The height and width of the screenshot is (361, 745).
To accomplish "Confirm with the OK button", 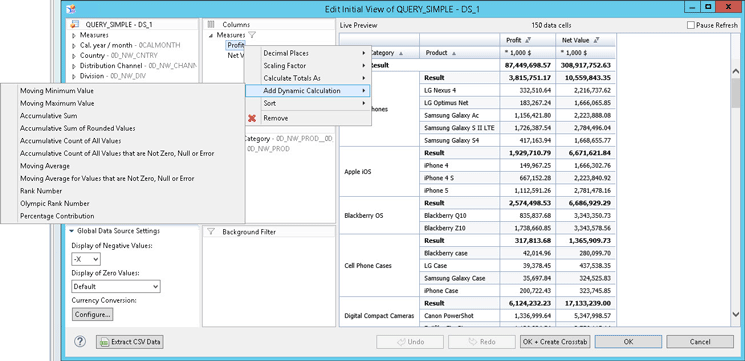I will click(628, 342).
